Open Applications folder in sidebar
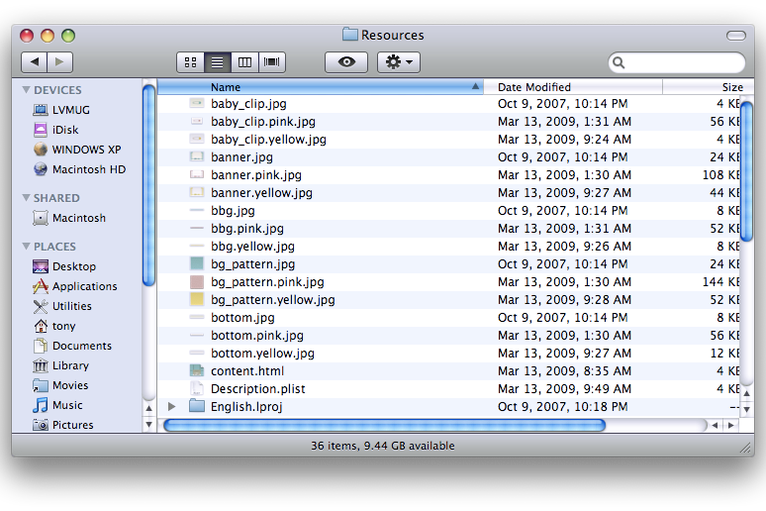 (x=84, y=286)
